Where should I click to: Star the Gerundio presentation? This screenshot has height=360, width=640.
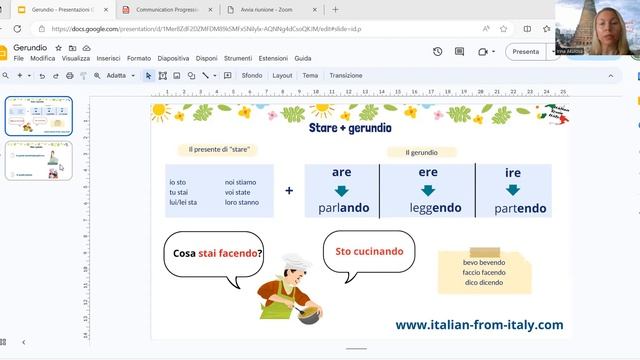pyautogui.click(x=58, y=48)
